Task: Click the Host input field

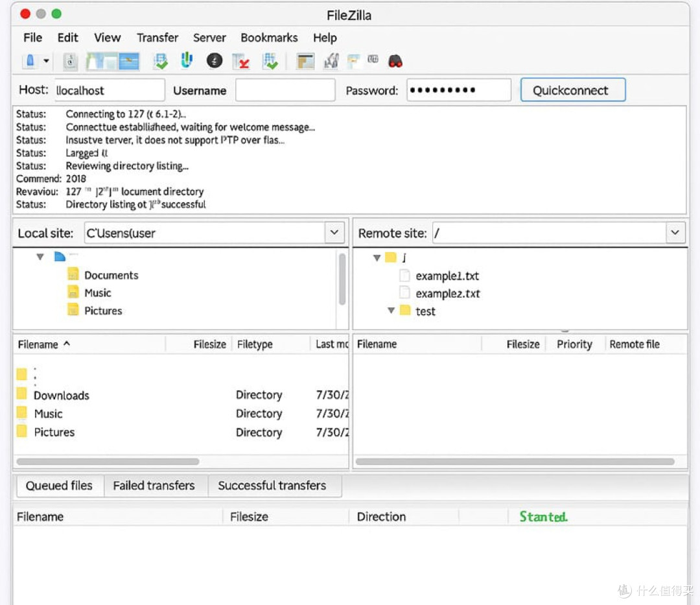Action: tap(110, 90)
